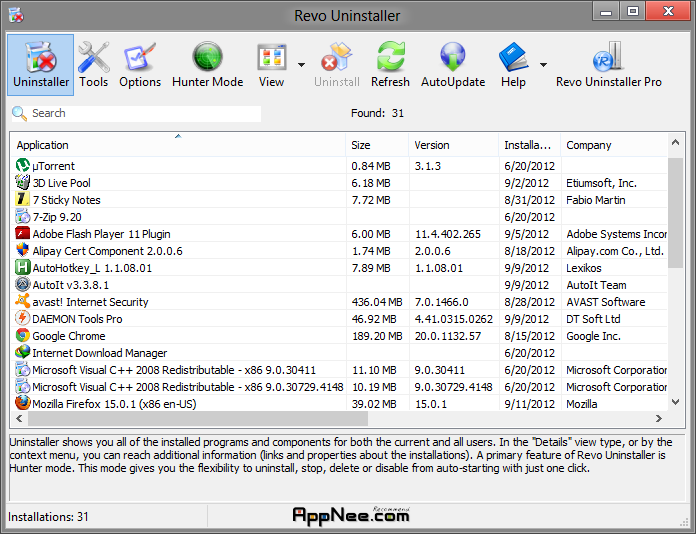Select the µTorrent row name
The width and height of the screenshot is (696, 534).
tap(53, 166)
